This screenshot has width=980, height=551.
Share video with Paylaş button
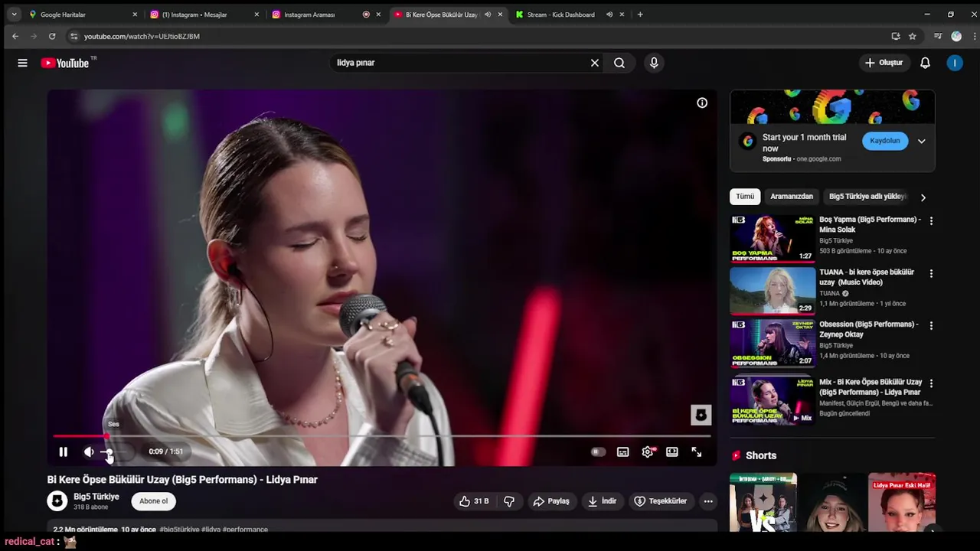click(551, 501)
